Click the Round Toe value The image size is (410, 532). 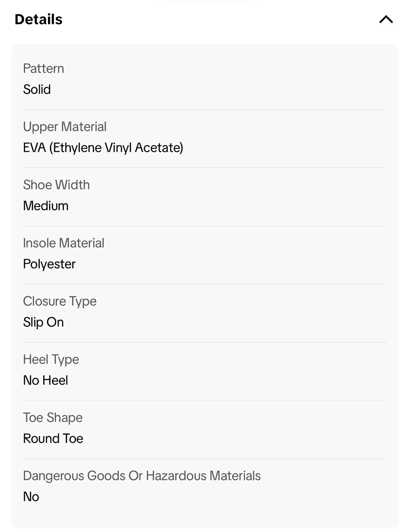coord(53,439)
